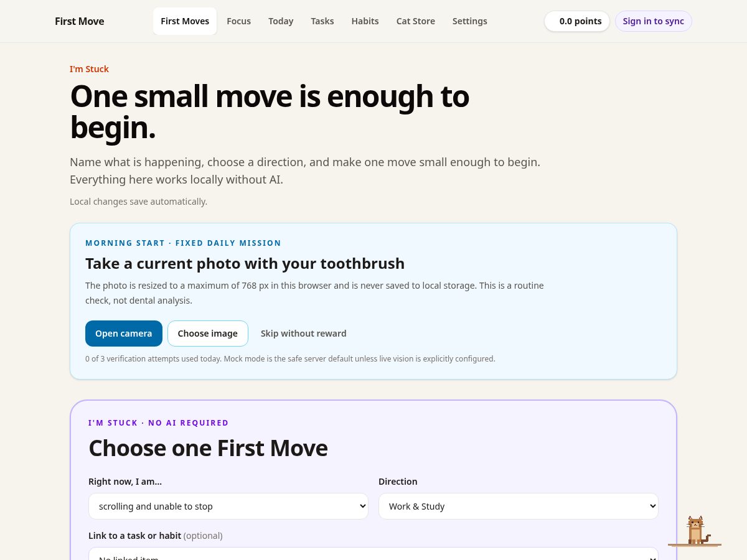Switch to the Focus tab

tap(239, 21)
